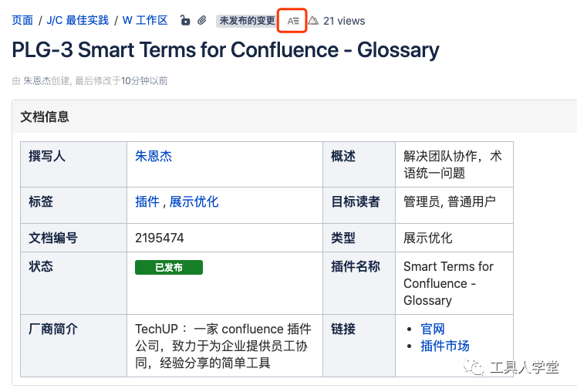Open the 页面 breadcrumb link
Viewport: 577px width, 392px height.
22,20
